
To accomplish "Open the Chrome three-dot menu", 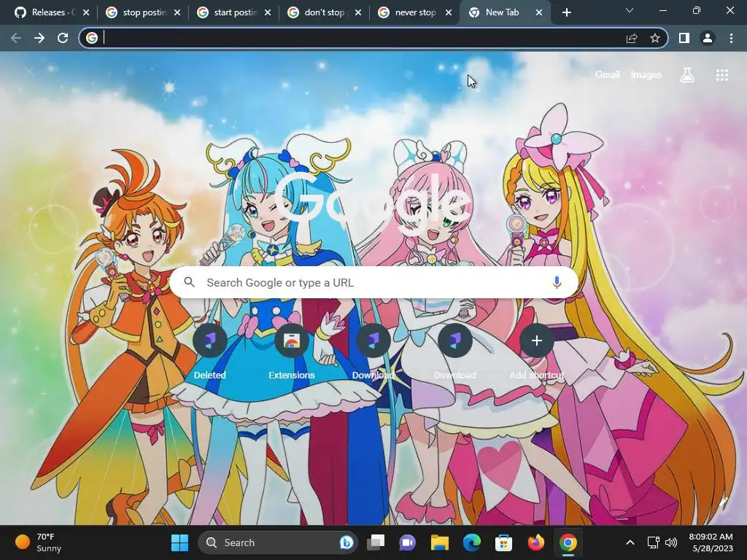I will pyautogui.click(x=731, y=38).
